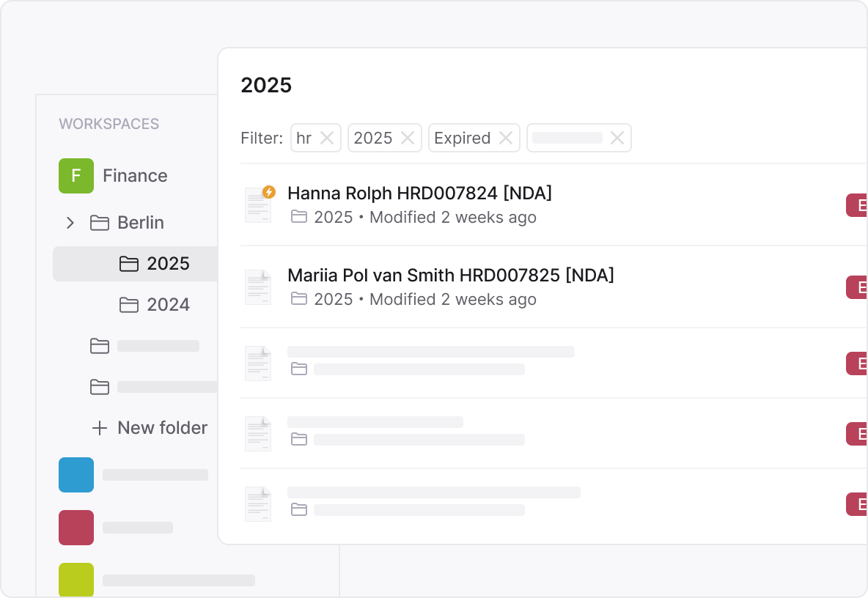Collapse the Berlin folder using its chevron
This screenshot has width=868, height=598.
[x=70, y=223]
